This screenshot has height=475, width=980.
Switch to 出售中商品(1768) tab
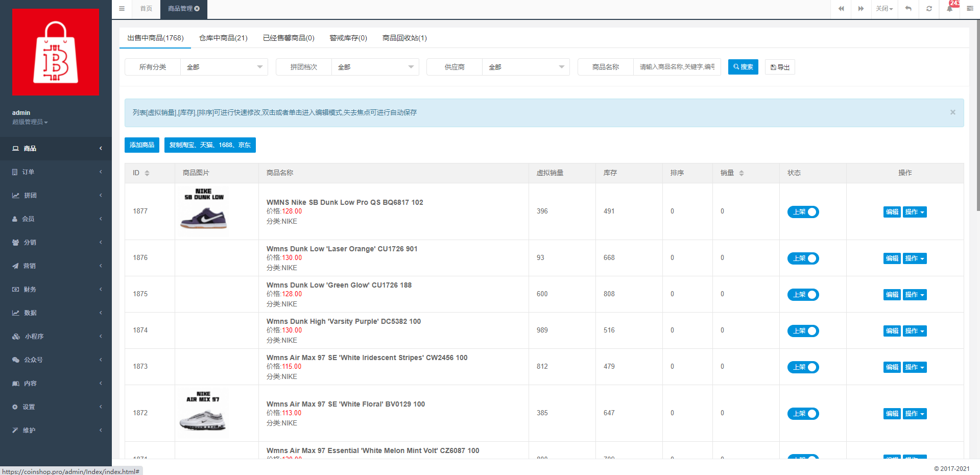(155, 38)
